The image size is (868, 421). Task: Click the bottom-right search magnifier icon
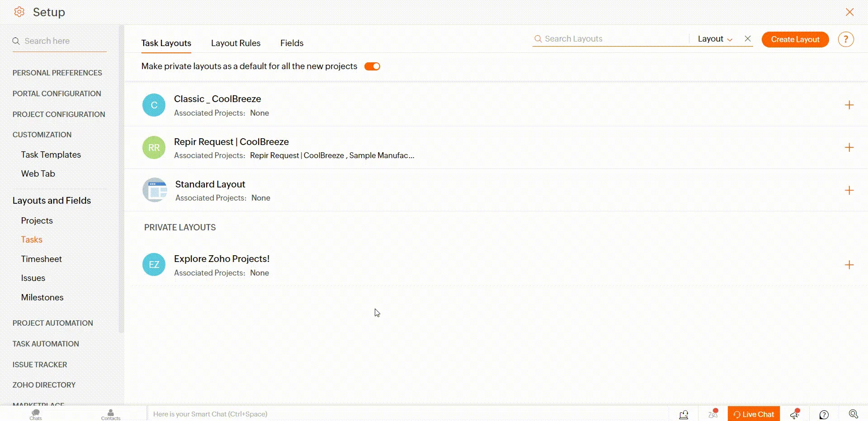[853, 414]
